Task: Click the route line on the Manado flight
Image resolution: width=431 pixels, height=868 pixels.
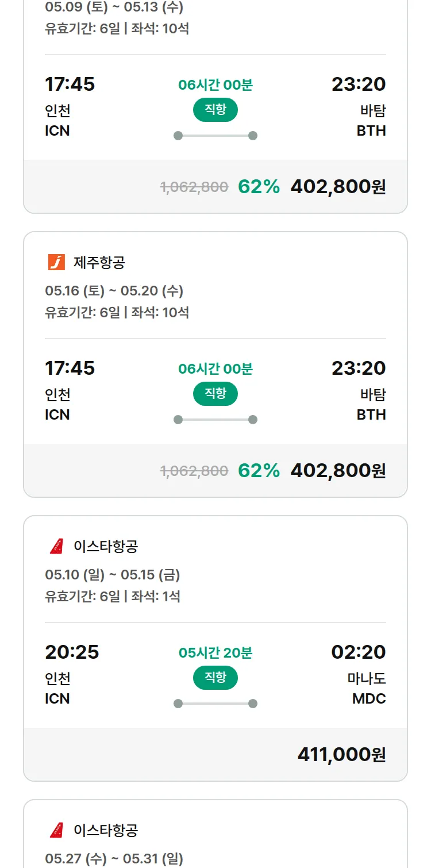Action: click(x=215, y=704)
